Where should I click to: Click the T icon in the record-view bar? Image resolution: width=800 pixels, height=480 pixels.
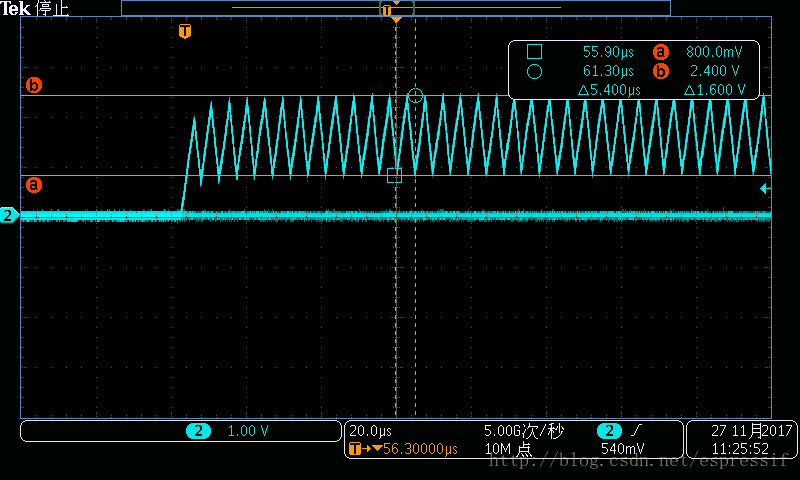tap(386, 10)
